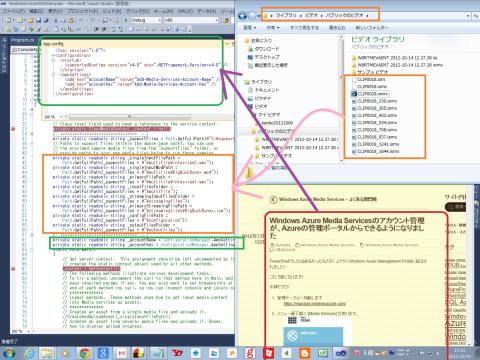Click the breakpoint dot near the context assignment
The width and height of the screenshot is (480, 360).
[13, 268]
